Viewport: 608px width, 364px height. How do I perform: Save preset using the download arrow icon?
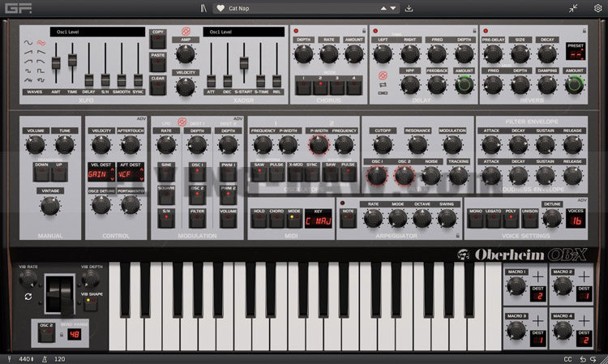409,8
